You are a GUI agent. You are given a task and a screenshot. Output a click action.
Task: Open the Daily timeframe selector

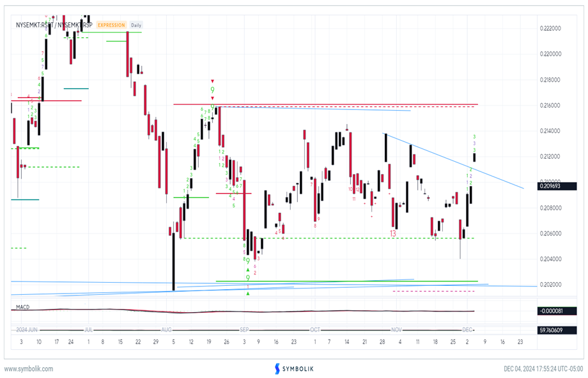click(x=136, y=25)
